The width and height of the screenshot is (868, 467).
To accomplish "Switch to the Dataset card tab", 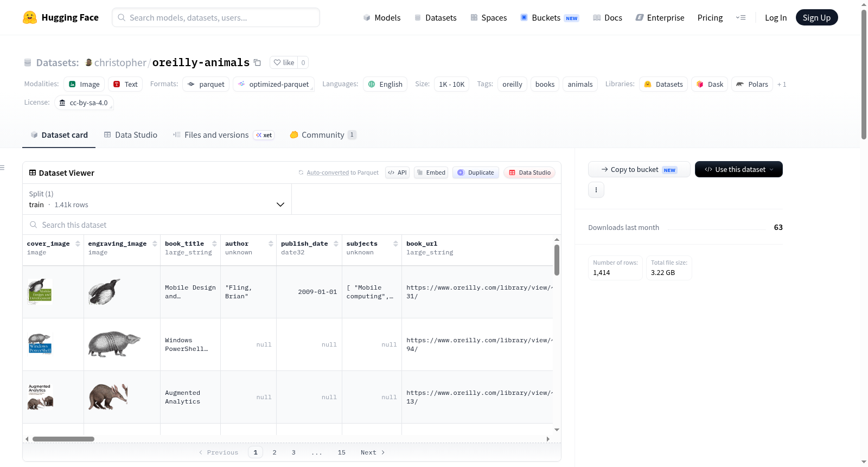I will coord(59,135).
